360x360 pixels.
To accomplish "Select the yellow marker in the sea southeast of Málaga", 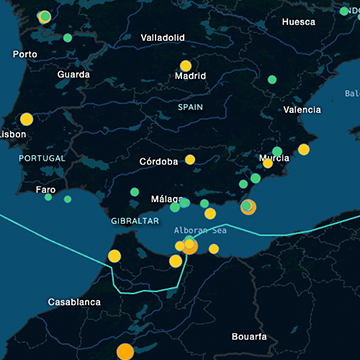I will tap(210, 213).
